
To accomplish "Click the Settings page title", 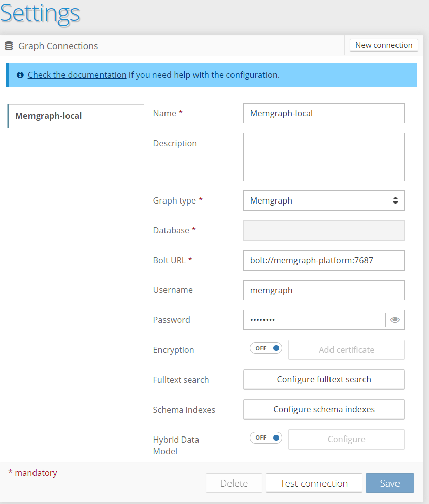I will pos(40,14).
